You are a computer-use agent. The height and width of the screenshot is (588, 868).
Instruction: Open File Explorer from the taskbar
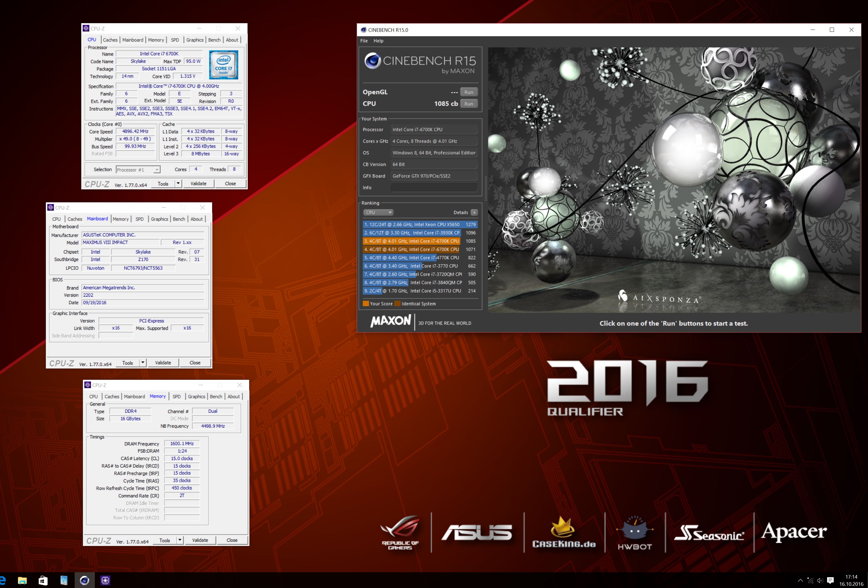click(x=22, y=580)
